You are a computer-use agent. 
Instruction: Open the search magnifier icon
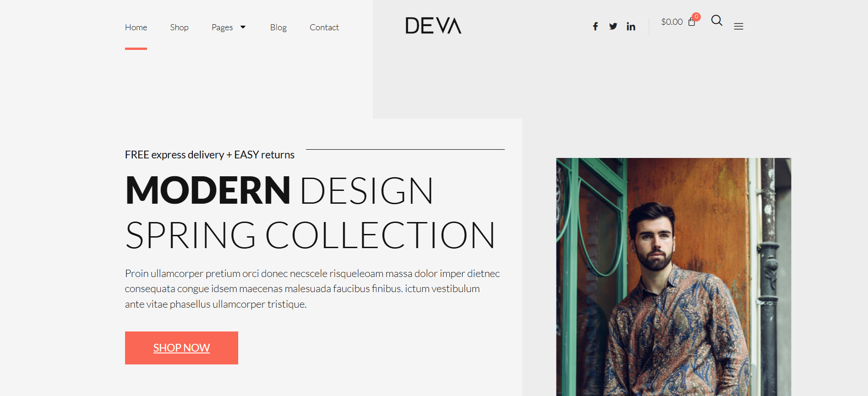[717, 21]
